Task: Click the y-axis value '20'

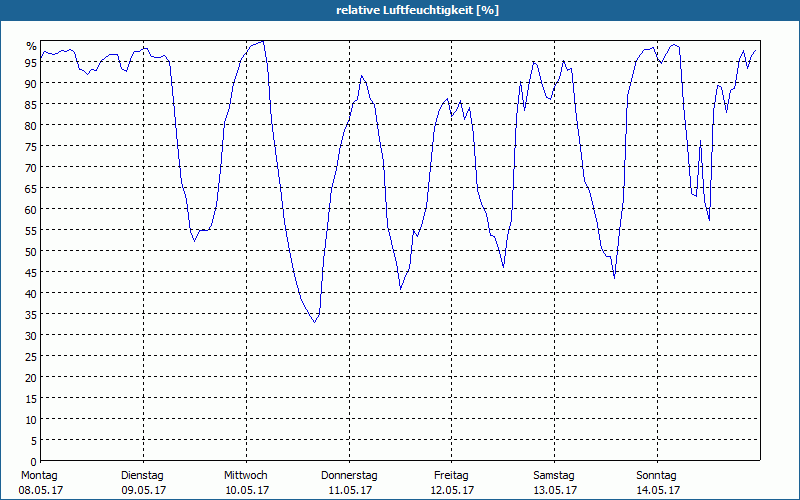Action: point(31,377)
